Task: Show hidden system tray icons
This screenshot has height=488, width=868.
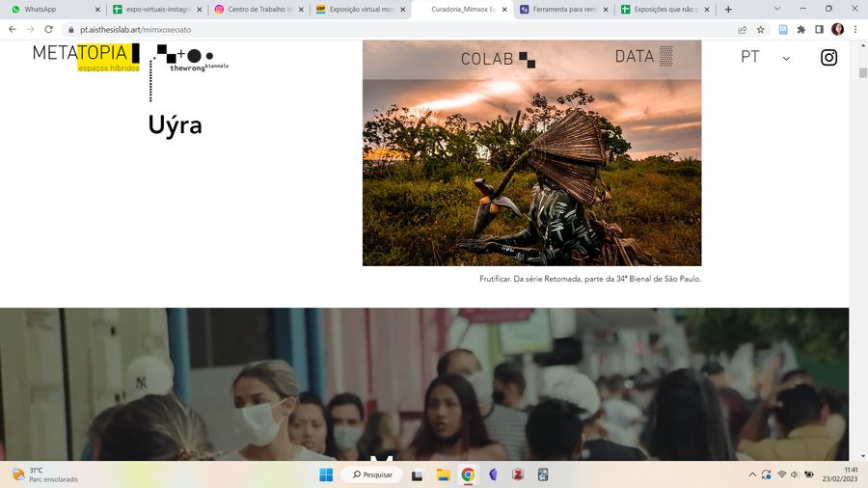Action: click(x=752, y=474)
